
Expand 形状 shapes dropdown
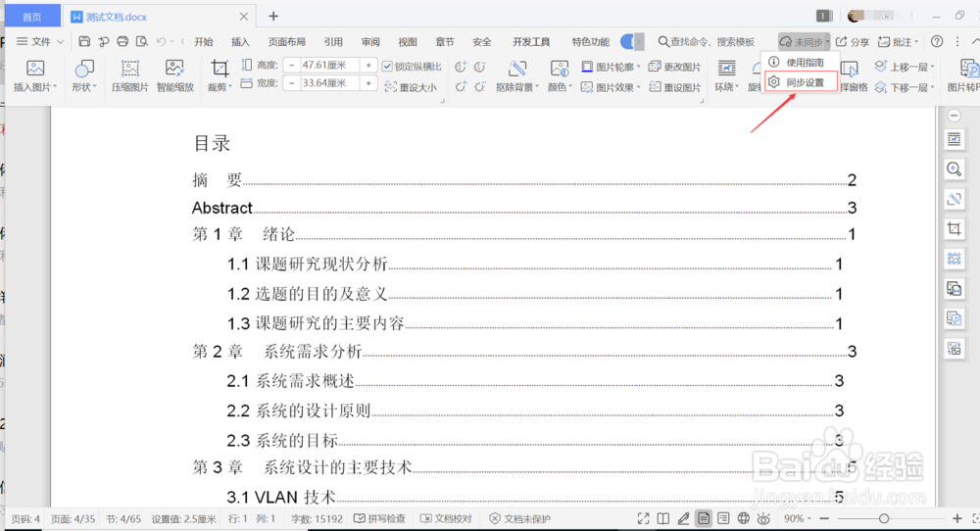[94, 87]
